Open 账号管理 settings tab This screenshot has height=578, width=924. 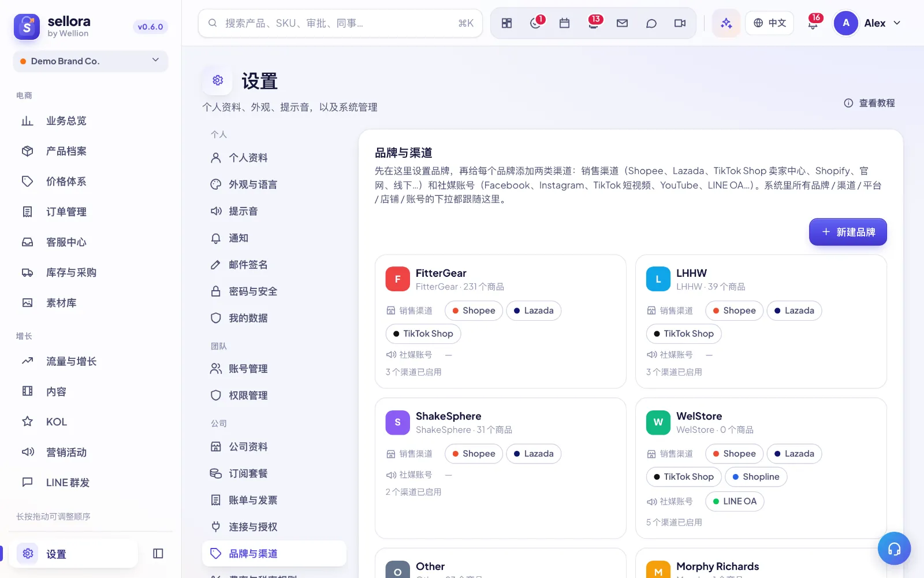(274, 369)
